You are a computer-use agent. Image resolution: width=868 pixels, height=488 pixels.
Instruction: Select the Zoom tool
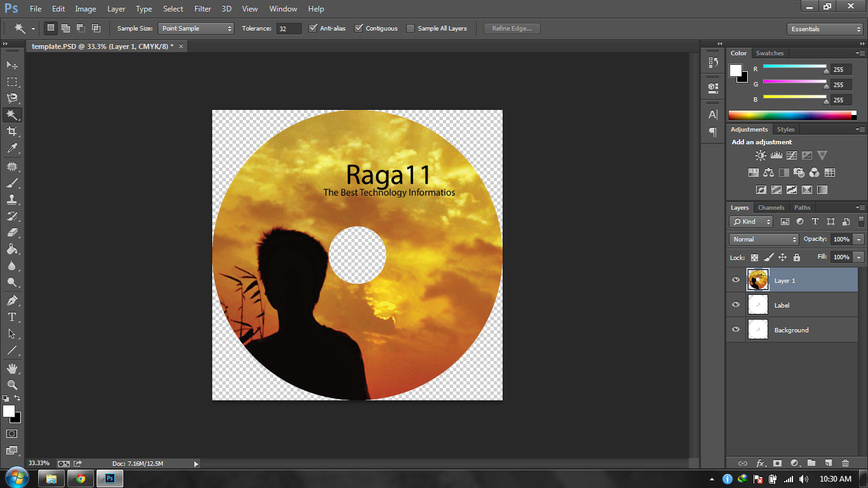[13, 384]
